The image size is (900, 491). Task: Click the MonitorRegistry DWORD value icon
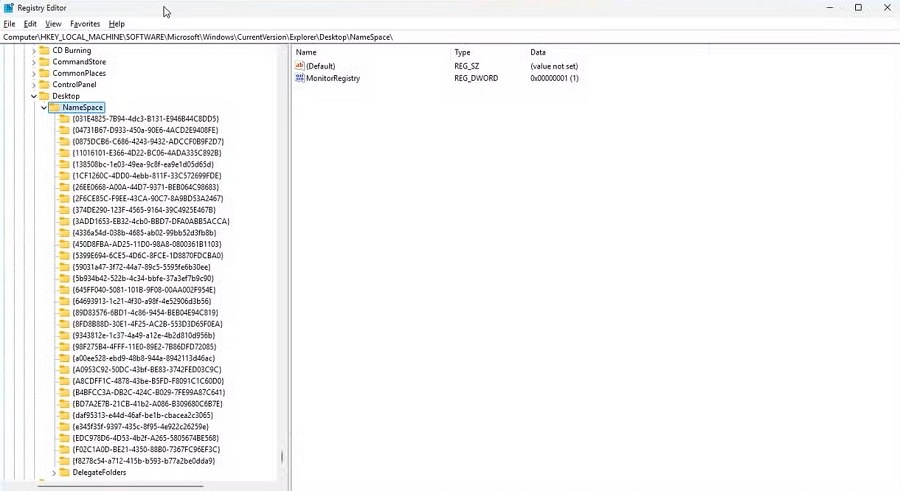coord(299,78)
